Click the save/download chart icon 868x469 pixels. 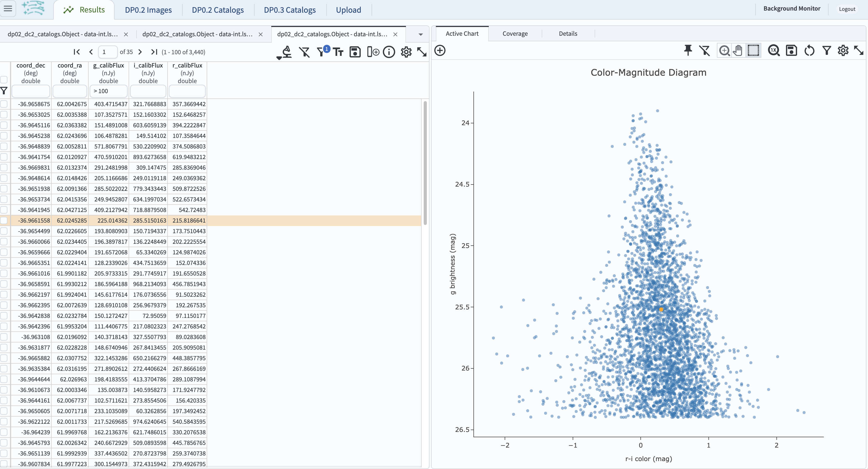pos(791,51)
